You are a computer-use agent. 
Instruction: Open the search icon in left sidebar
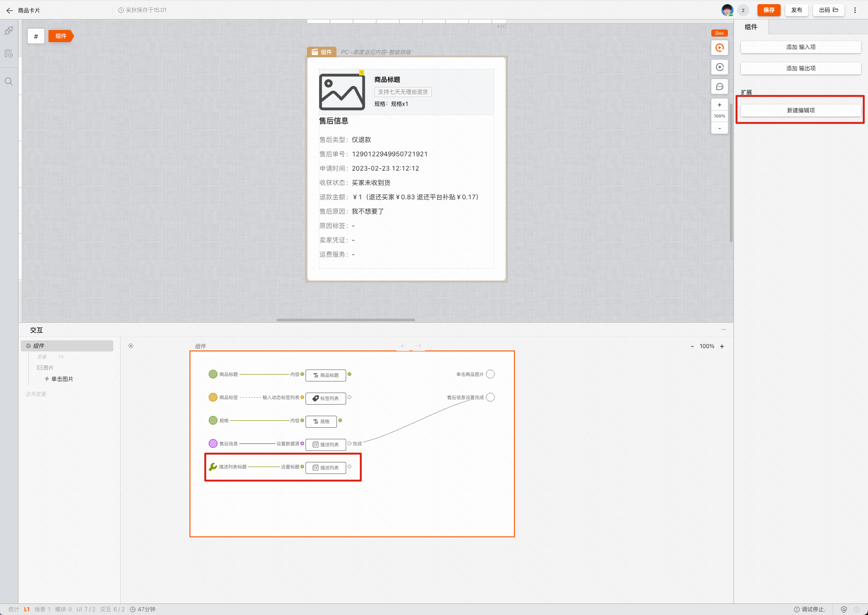[9, 81]
